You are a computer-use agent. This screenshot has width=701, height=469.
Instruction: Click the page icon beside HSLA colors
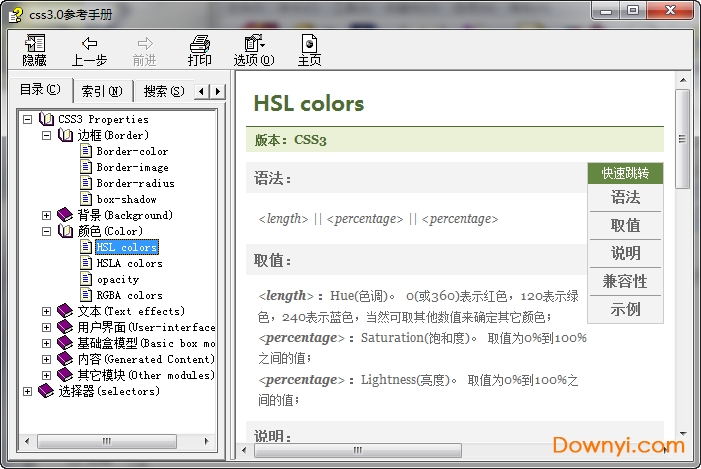click(x=86, y=263)
